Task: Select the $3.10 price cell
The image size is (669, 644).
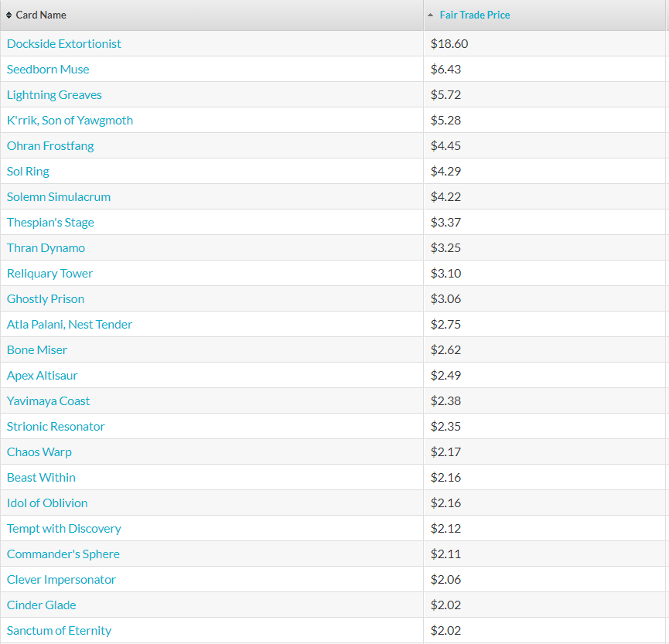Action: 544,274
